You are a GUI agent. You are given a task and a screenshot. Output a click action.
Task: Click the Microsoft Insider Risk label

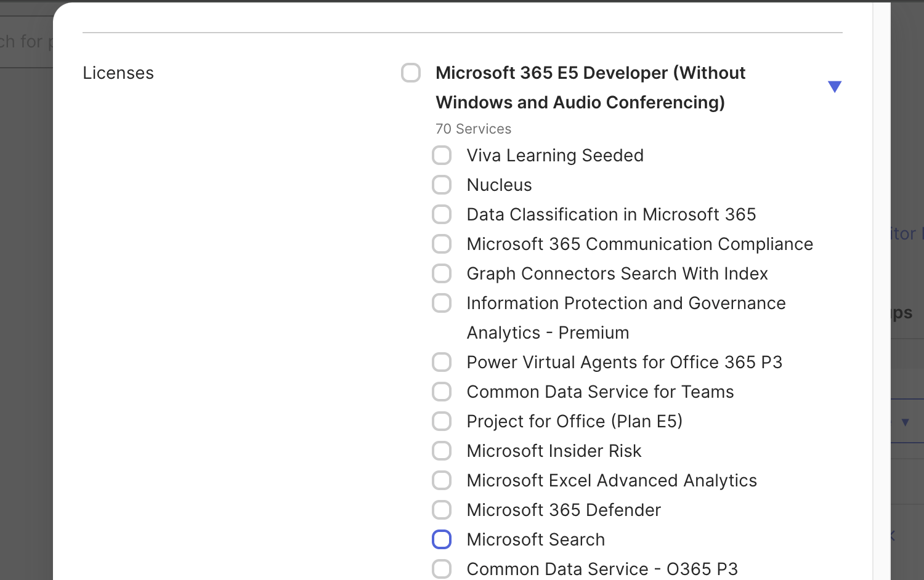[554, 451]
